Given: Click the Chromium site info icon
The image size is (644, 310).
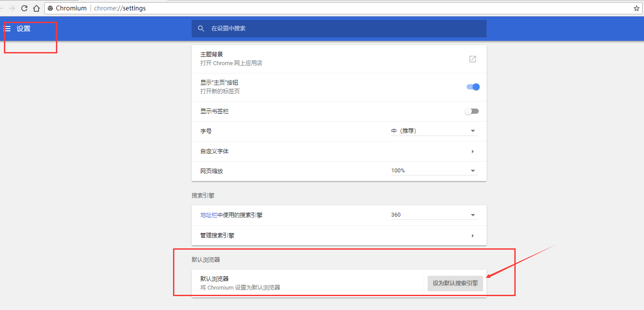Looking at the screenshot, I should tap(50, 8).
